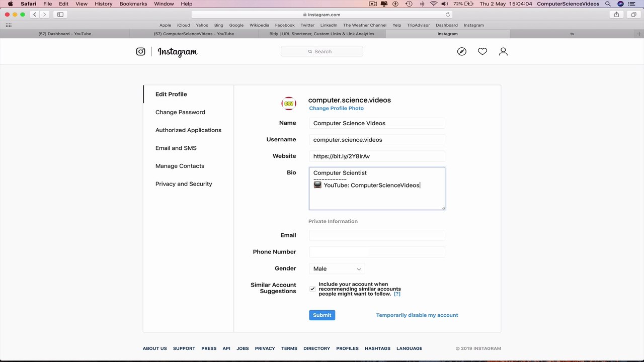
Task: Toggle similar account suggestions checkbox
Action: click(x=312, y=289)
